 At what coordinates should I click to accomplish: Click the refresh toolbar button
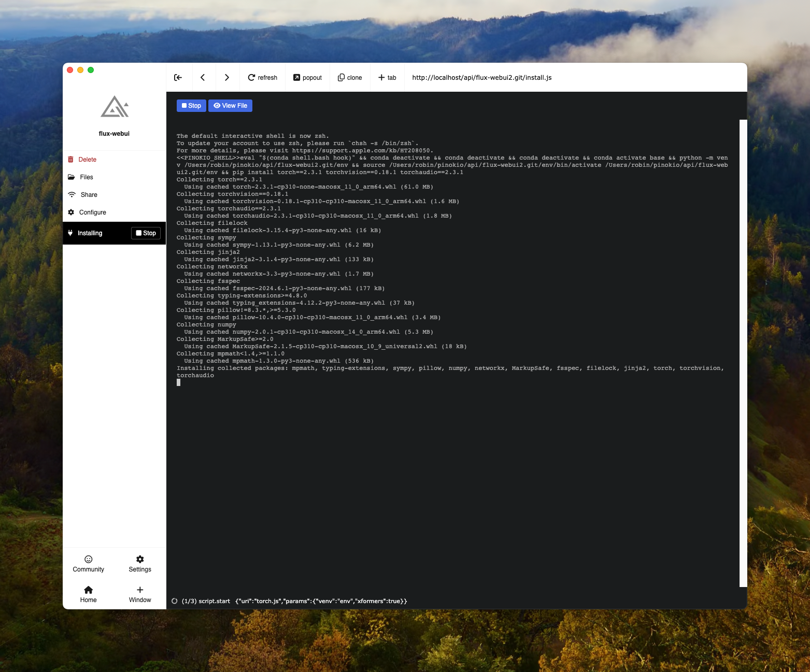(262, 78)
